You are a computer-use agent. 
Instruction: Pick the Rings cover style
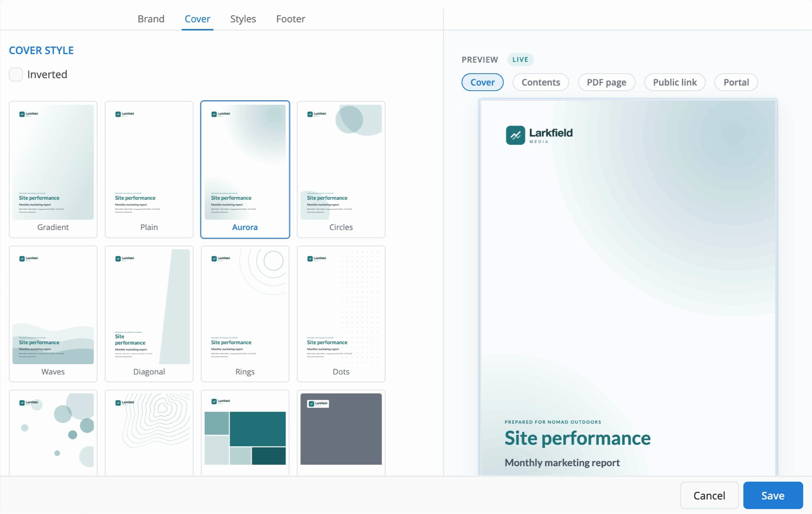[245, 314]
